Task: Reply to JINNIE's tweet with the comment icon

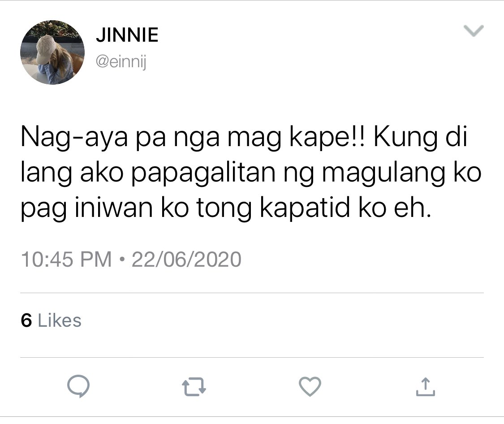Action: click(78, 386)
